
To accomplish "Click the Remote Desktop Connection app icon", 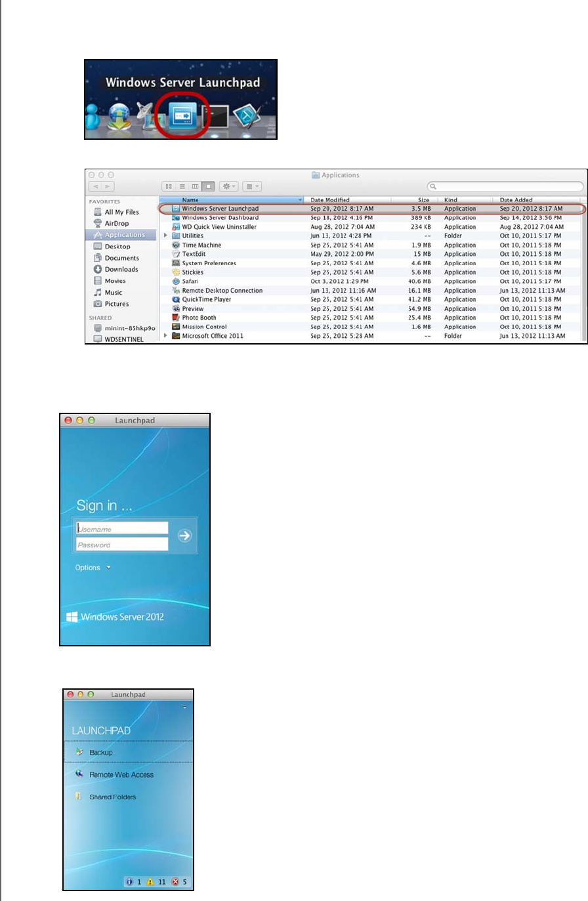I will [176, 291].
